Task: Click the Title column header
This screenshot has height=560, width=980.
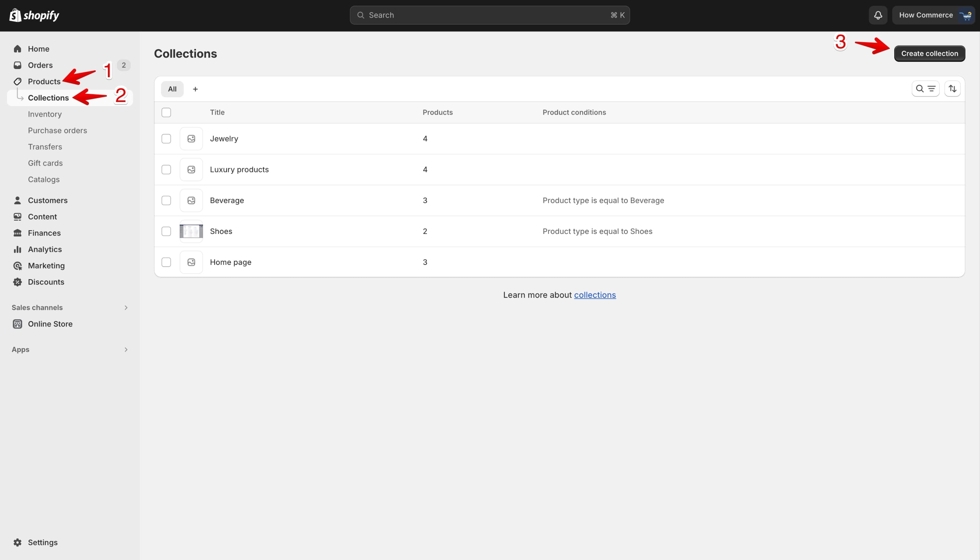Action: click(217, 112)
